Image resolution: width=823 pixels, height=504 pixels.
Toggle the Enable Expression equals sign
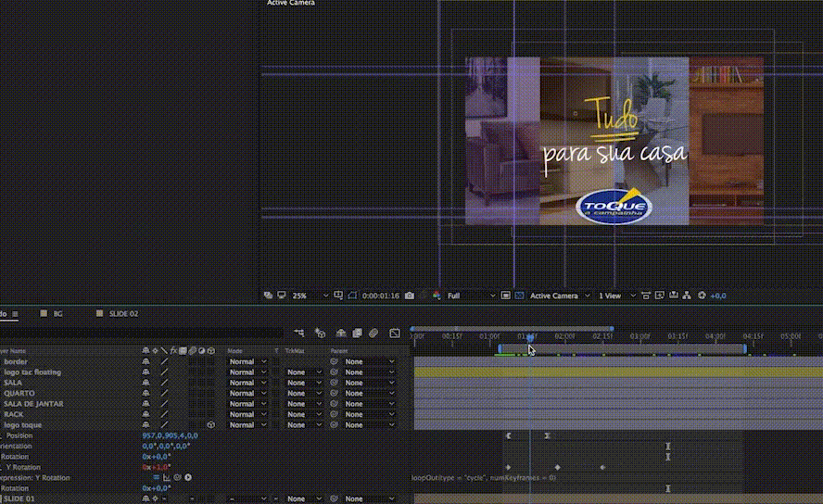coord(156,477)
